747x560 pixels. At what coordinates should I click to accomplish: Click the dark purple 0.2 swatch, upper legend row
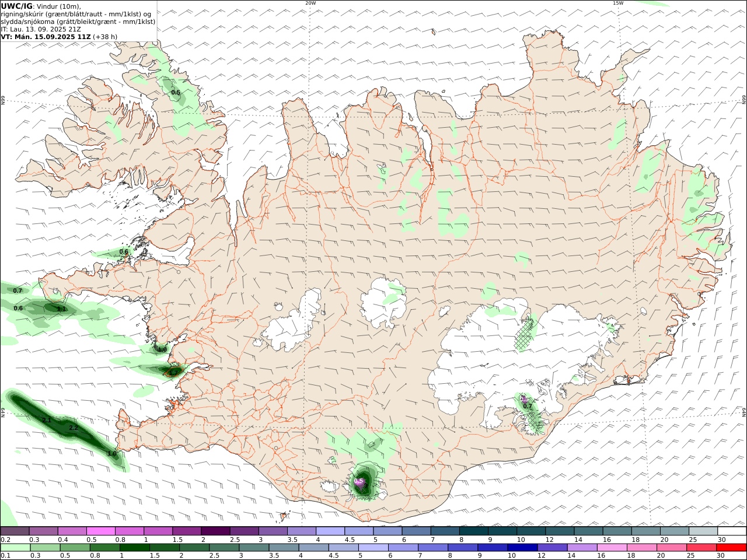15,531
